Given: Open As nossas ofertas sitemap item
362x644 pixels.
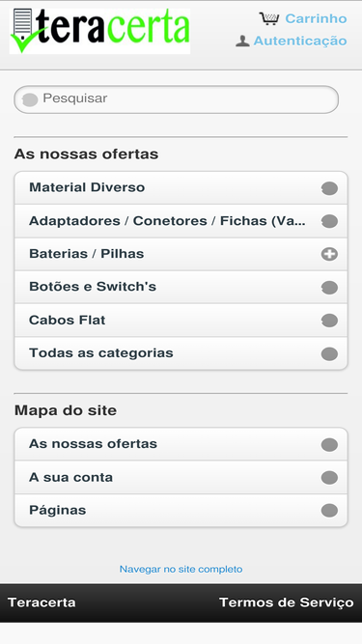Looking at the screenshot, I should pos(181,444).
